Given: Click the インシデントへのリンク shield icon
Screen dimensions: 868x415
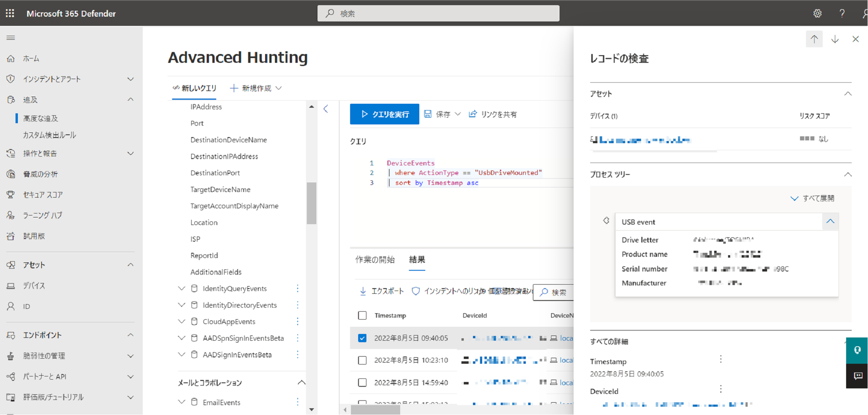Looking at the screenshot, I should [416, 291].
